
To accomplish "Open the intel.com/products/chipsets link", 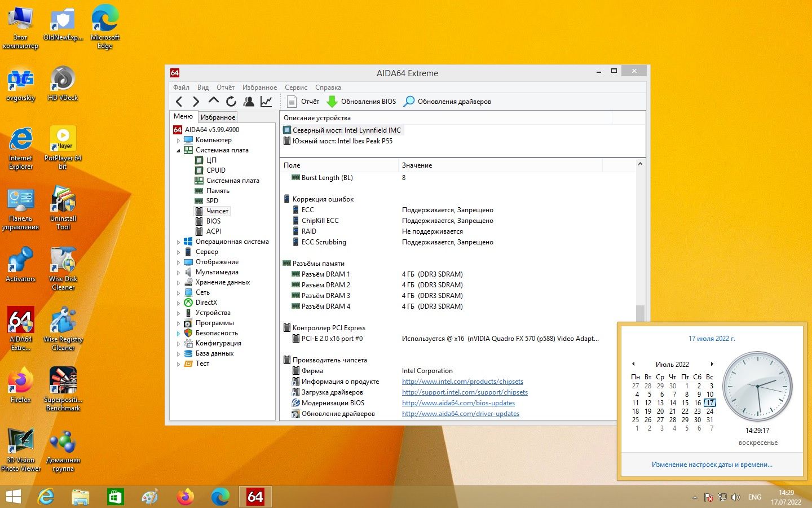I will pos(462,382).
